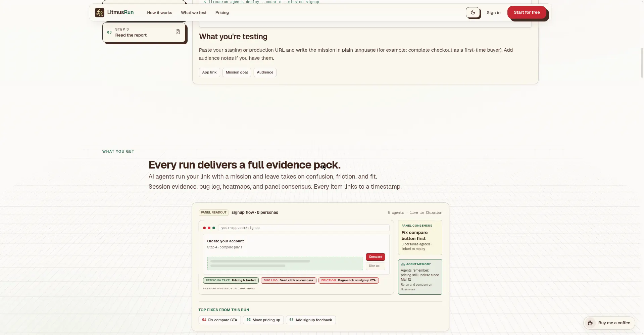Click the clipboard icon in Step 3 card
Viewport: 644px width, 335px height.
[178, 32]
